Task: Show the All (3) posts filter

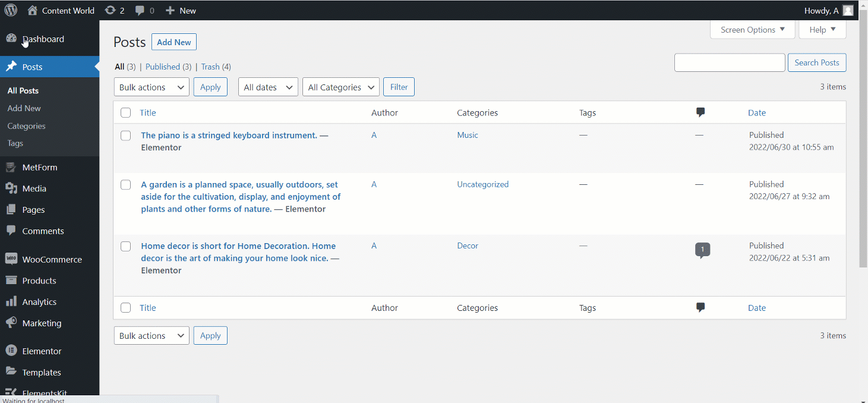Action: pos(125,67)
